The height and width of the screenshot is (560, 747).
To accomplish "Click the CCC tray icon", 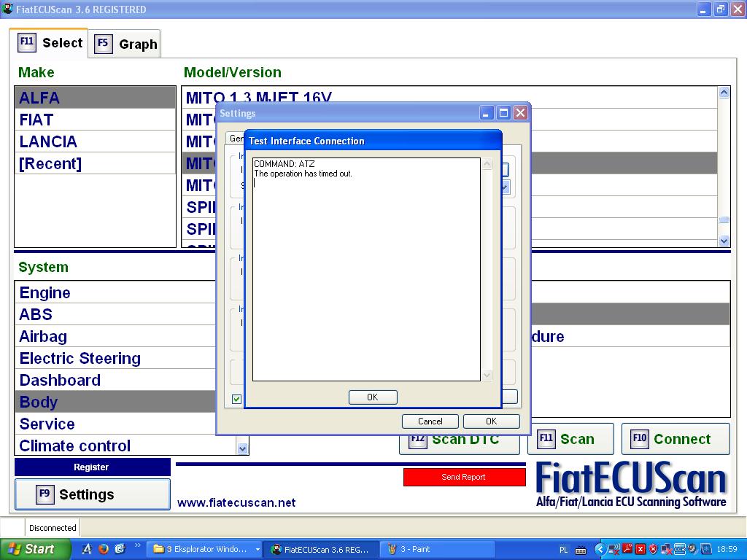I will tap(679, 550).
